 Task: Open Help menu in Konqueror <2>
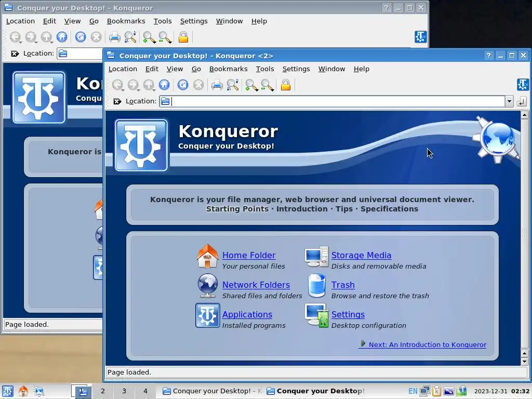click(362, 69)
